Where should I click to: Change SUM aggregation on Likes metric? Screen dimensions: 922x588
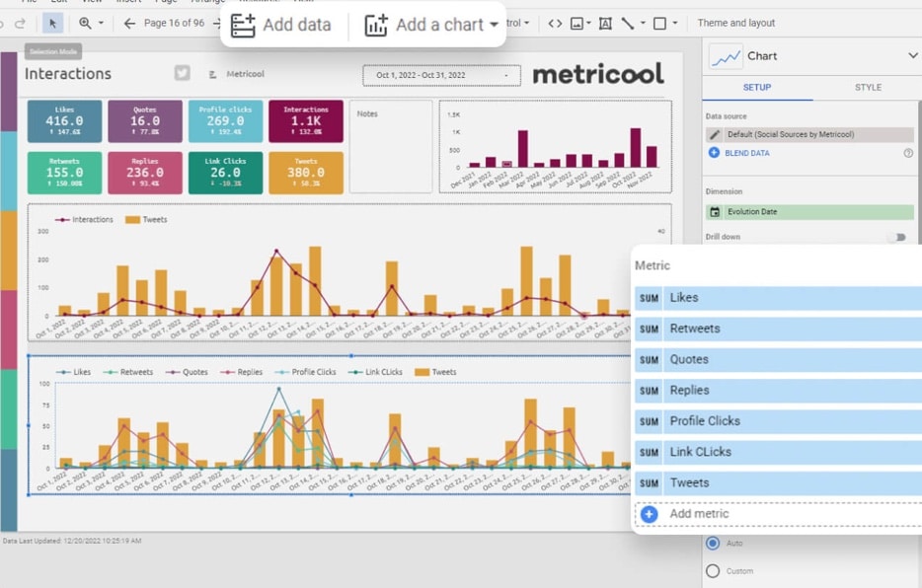pyautogui.click(x=649, y=298)
